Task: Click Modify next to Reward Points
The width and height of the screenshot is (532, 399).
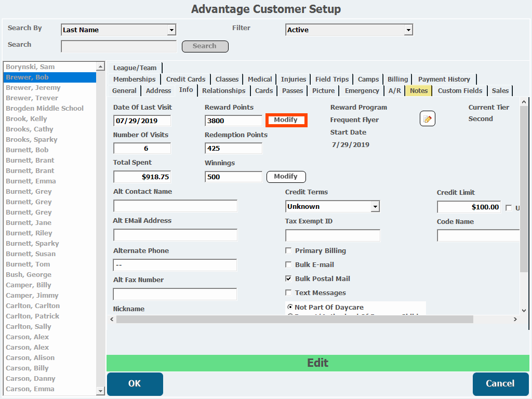Action: tap(286, 120)
